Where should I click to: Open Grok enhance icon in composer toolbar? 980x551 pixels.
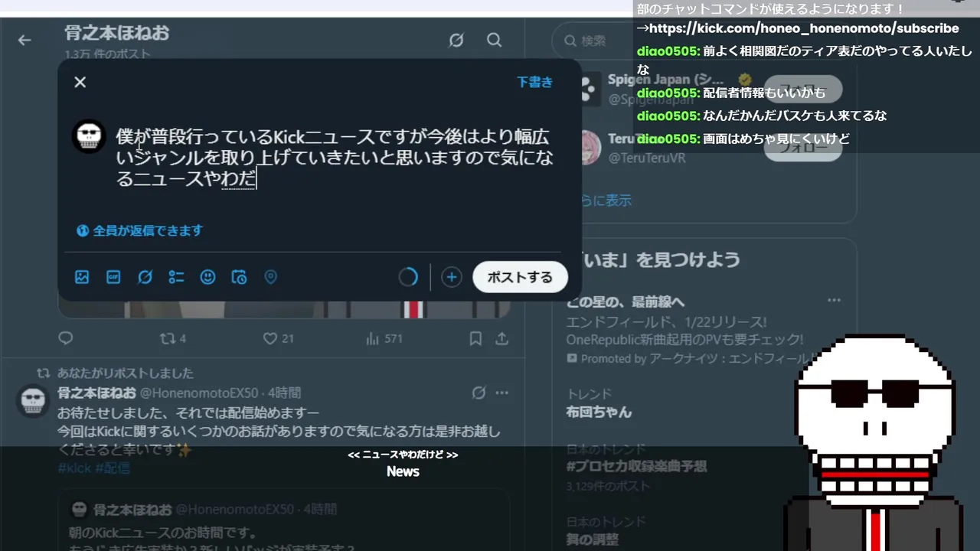tap(145, 277)
